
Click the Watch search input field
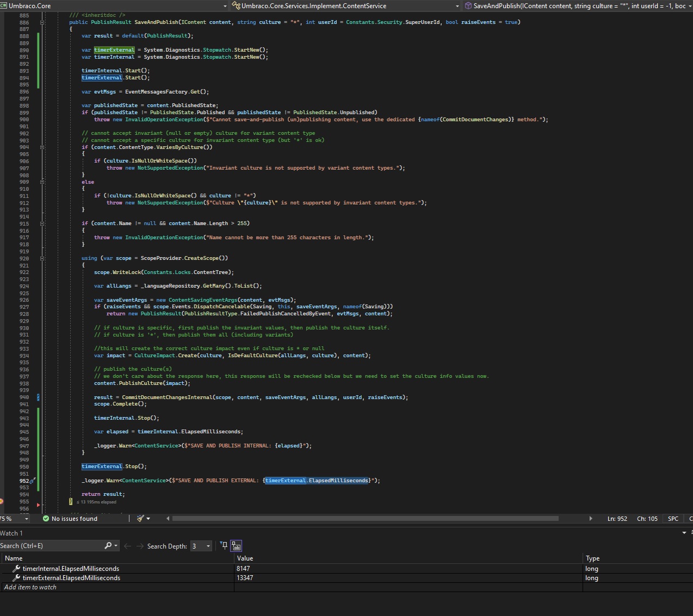click(52, 546)
